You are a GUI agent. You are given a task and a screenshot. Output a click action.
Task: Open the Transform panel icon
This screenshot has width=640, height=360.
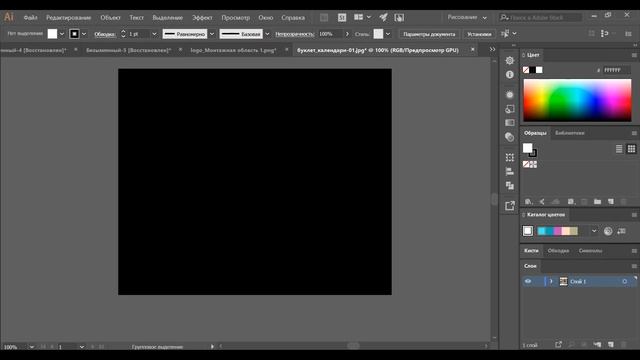click(509, 158)
